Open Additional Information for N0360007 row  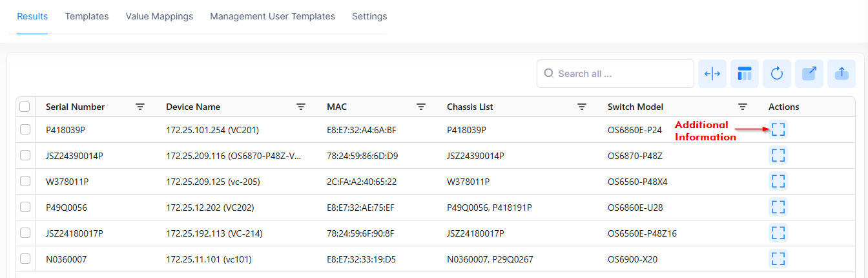point(778,259)
